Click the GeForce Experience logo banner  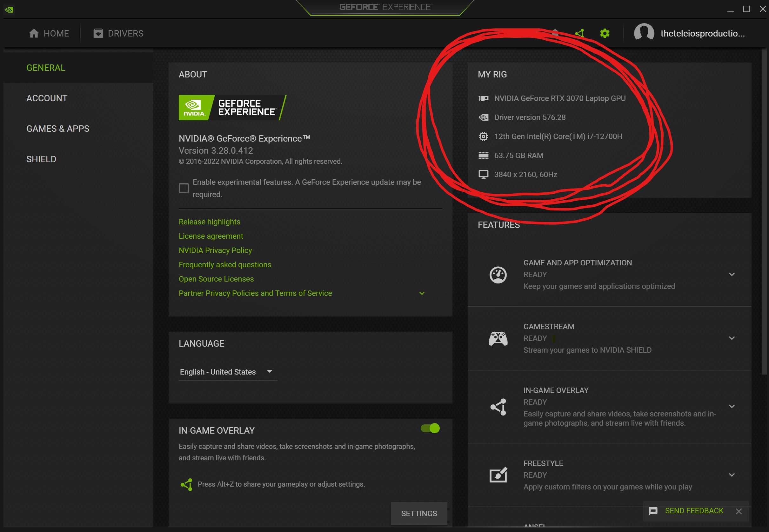click(x=232, y=107)
